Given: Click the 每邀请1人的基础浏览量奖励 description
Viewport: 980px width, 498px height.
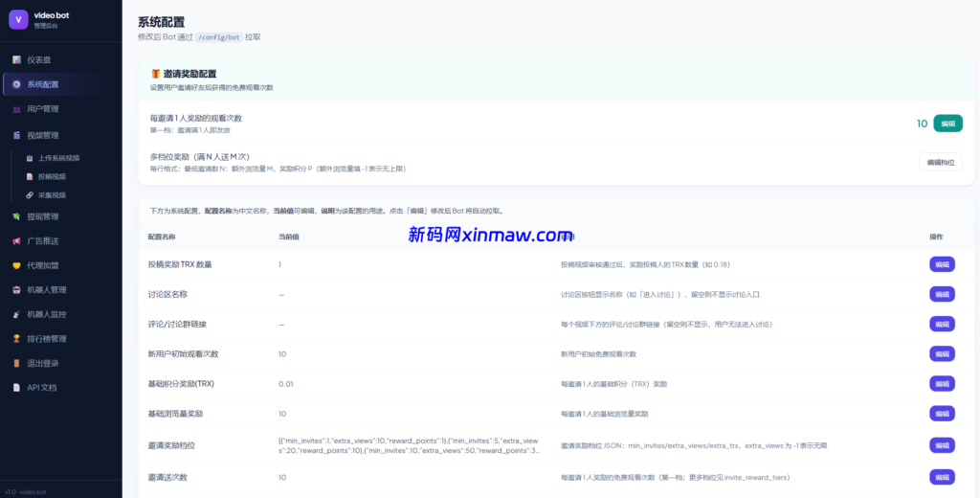Looking at the screenshot, I should click(x=605, y=414).
